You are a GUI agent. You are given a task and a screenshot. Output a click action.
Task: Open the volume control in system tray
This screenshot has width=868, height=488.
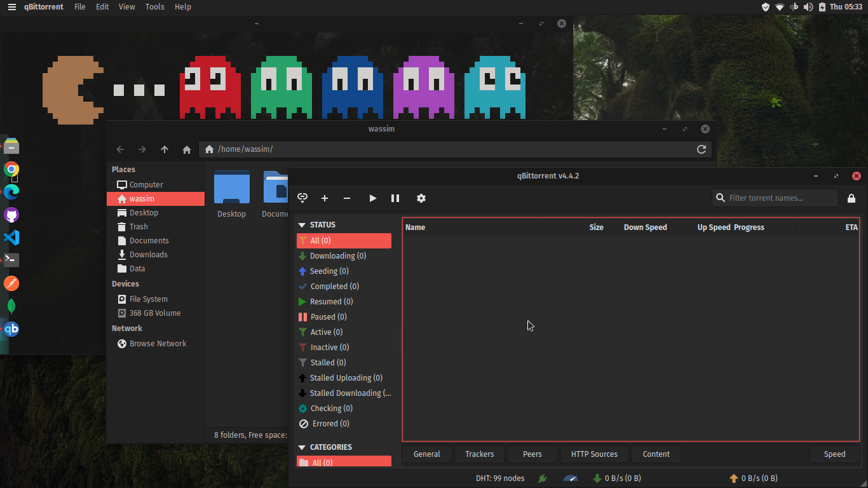[808, 7]
